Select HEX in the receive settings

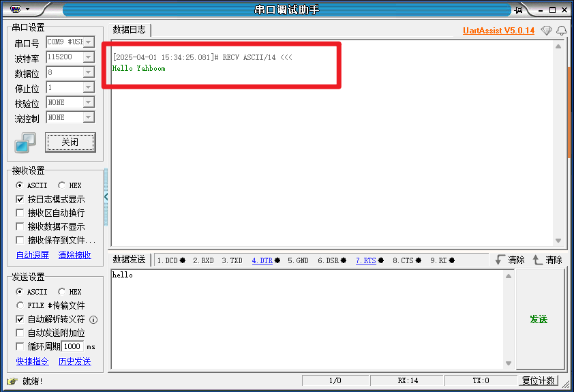[62, 185]
